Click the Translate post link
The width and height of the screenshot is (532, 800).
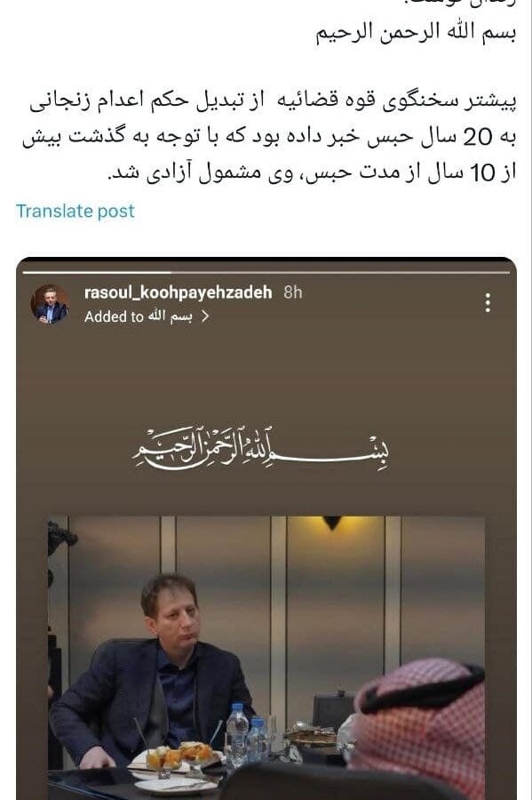pyautogui.click(x=75, y=211)
